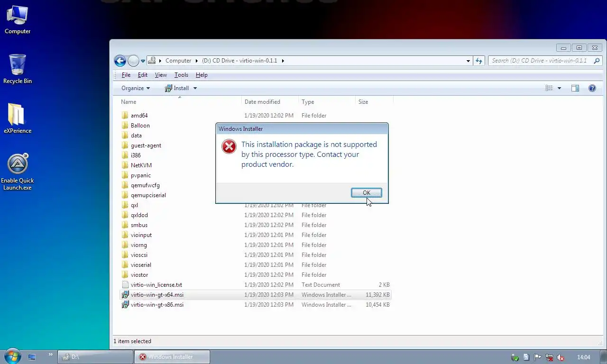Select the vioscsi folder name
607x364 pixels.
click(x=139, y=255)
